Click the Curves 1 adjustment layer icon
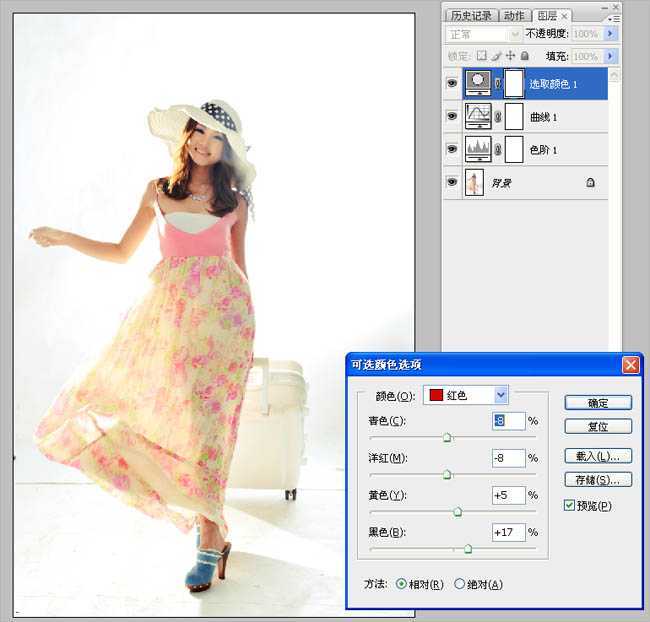 [479, 117]
